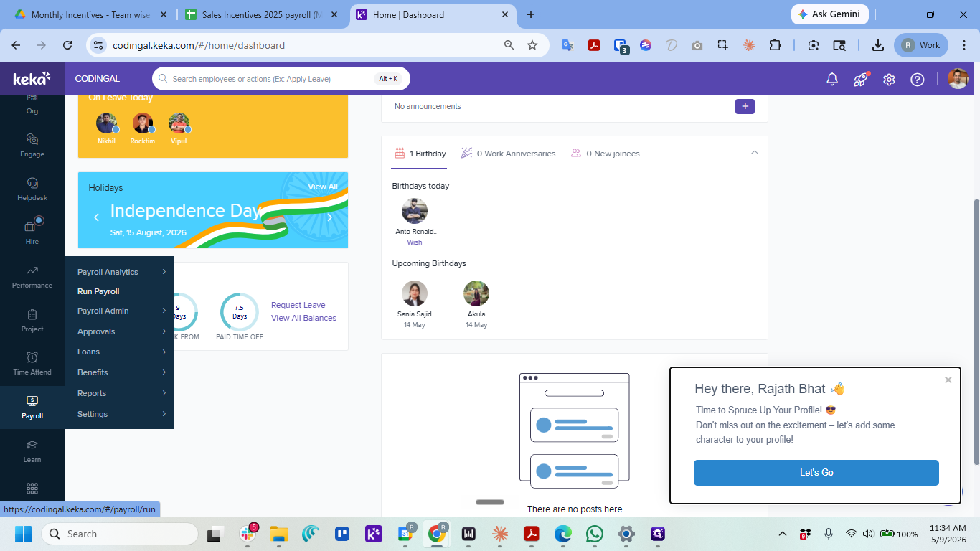
Task: Switch to Monthly Incentives browser tab
Action: tap(89, 14)
